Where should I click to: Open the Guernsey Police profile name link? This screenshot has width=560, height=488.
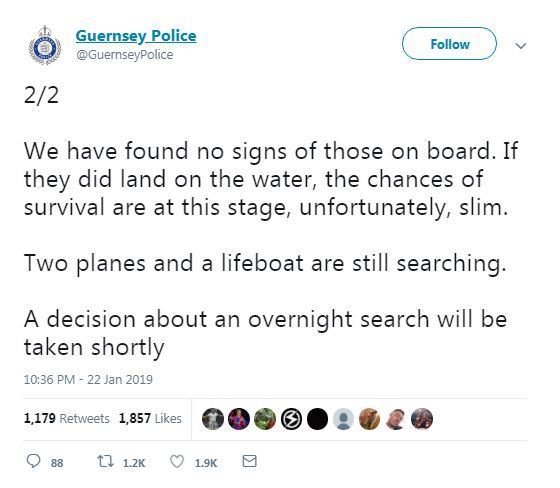coord(136,36)
